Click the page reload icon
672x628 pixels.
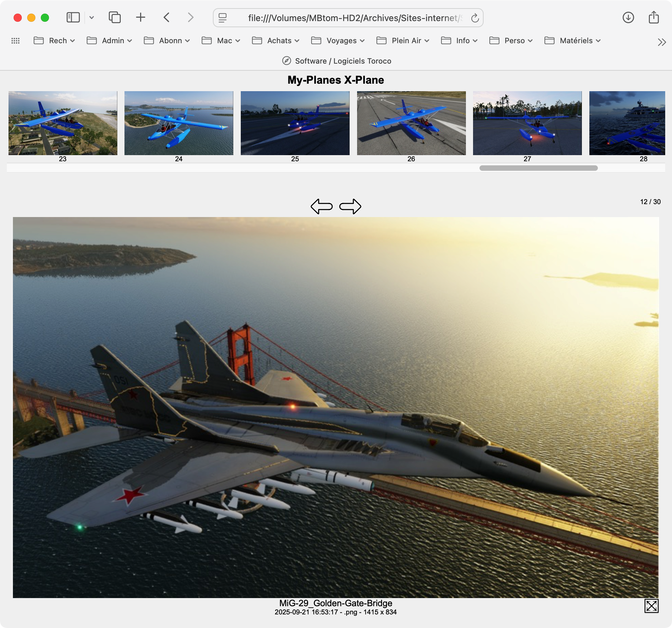pyautogui.click(x=475, y=18)
